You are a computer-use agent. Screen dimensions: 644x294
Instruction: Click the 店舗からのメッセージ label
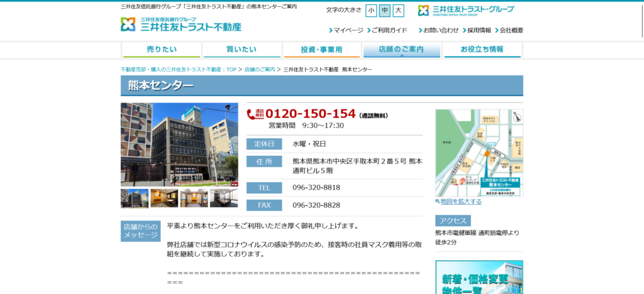click(x=140, y=231)
